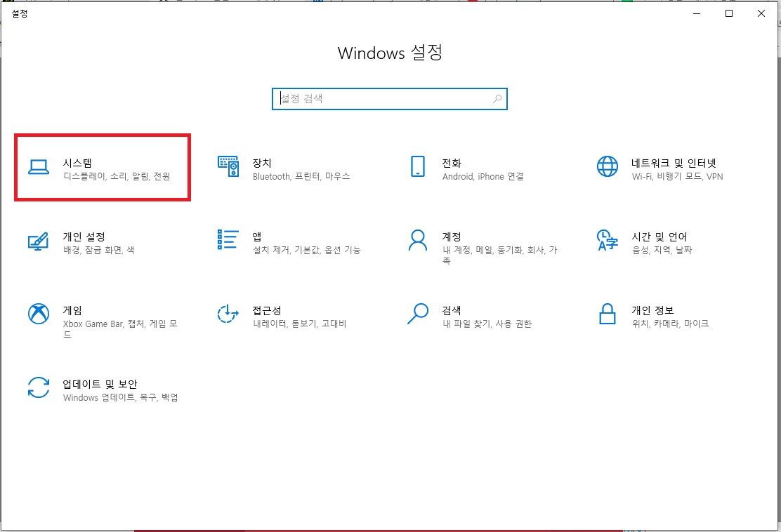Screen dimensions: 781x532
Task: Focus the 설정 검색 input field
Action: click(390, 98)
